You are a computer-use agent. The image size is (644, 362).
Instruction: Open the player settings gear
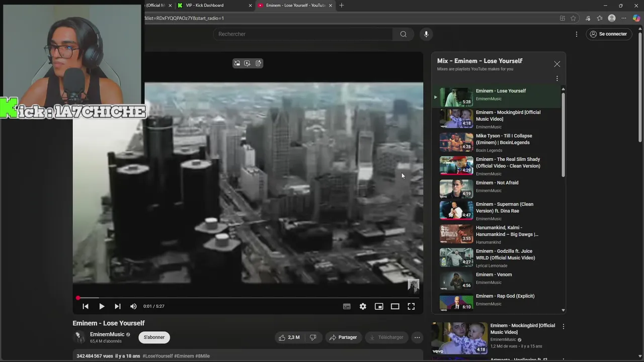[363, 306]
